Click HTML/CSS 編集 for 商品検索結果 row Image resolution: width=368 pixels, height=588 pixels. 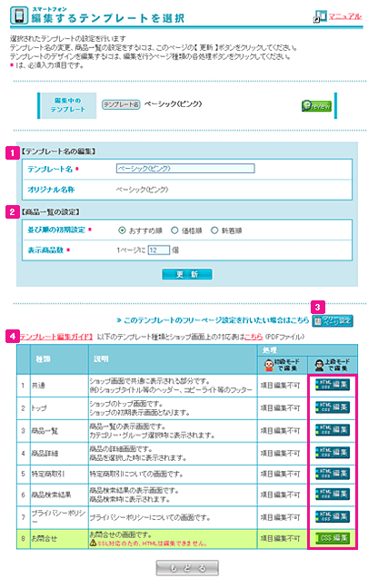[x=333, y=495]
